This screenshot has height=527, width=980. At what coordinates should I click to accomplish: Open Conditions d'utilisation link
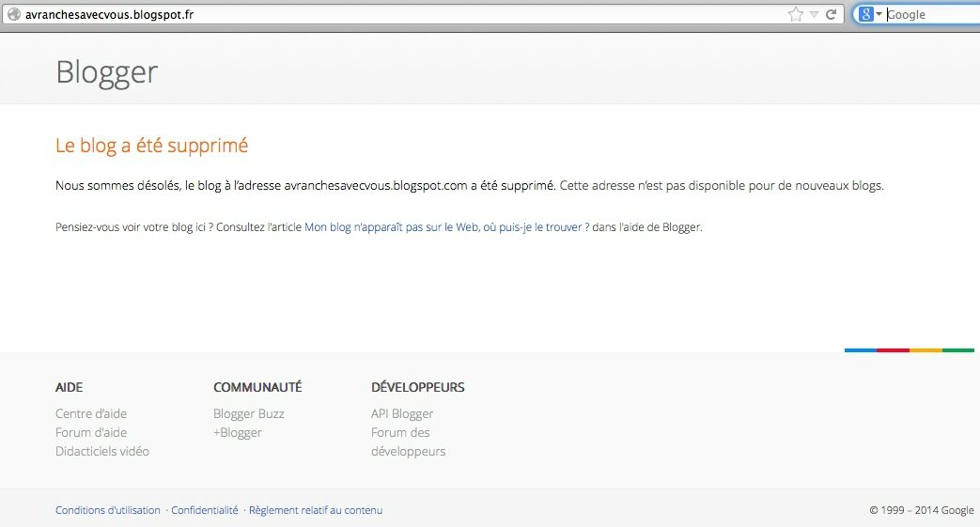pos(108,510)
